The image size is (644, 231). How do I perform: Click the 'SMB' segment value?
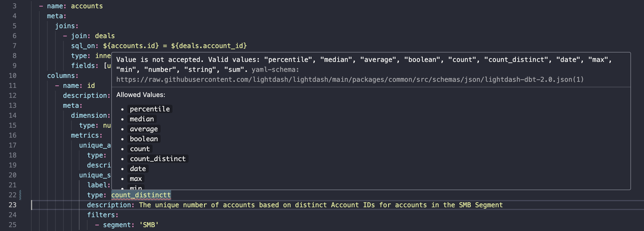tap(149, 225)
